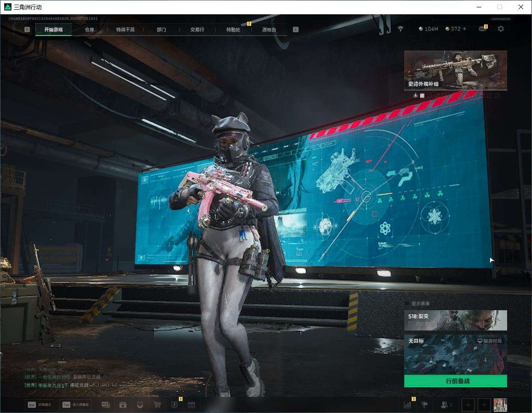Open the mail inbox envelope icon

click(483, 29)
